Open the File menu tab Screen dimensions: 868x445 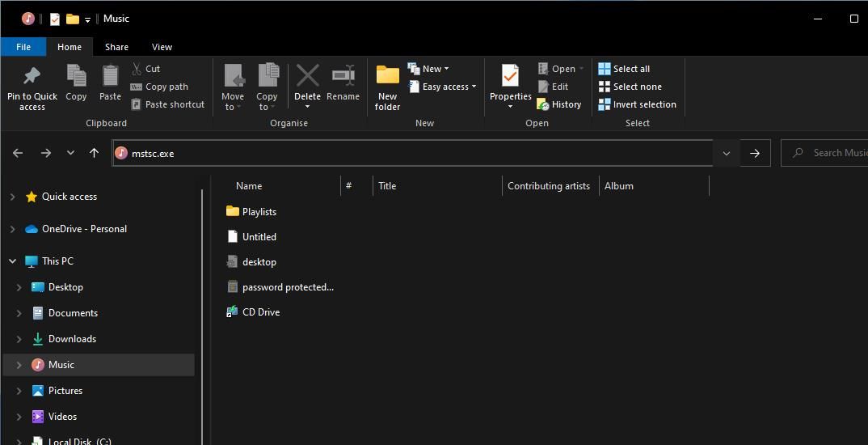23,47
